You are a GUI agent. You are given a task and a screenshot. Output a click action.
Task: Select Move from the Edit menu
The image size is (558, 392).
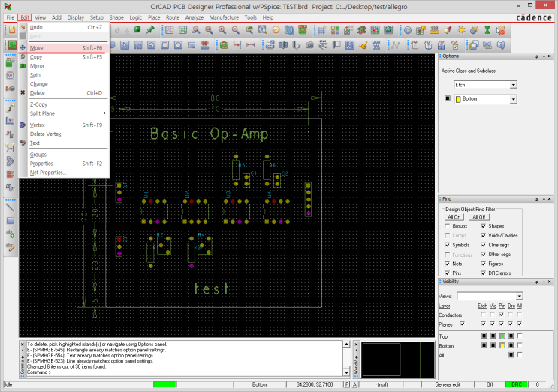click(37, 47)
